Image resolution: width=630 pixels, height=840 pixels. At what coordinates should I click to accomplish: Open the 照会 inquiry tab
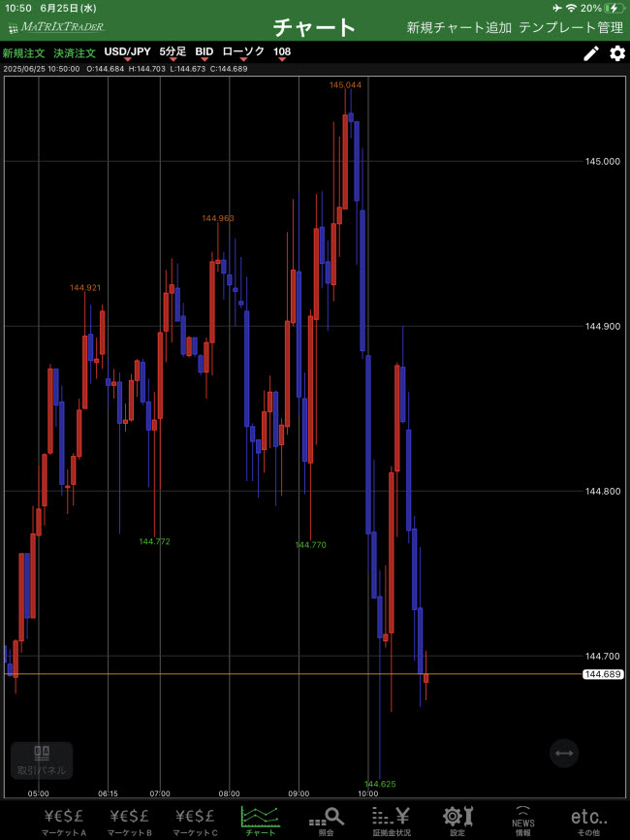click(x=326, y=823)
